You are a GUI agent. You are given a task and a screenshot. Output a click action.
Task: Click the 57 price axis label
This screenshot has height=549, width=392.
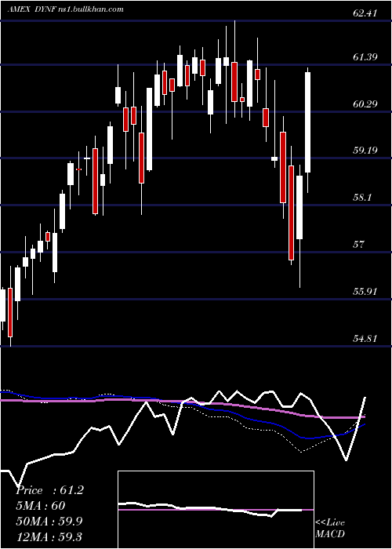(359, 244)
